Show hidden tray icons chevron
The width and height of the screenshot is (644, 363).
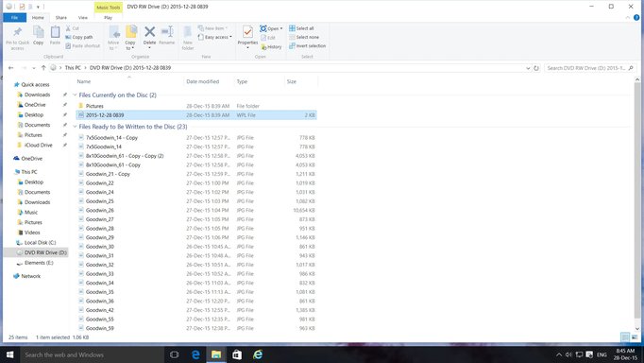[559, 354]
